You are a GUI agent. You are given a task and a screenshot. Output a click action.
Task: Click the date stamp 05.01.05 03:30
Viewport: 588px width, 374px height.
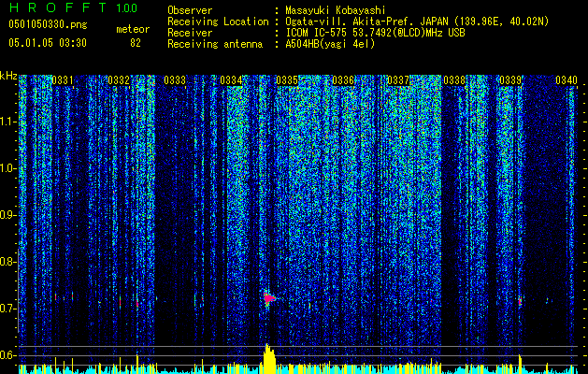(48, 43)
